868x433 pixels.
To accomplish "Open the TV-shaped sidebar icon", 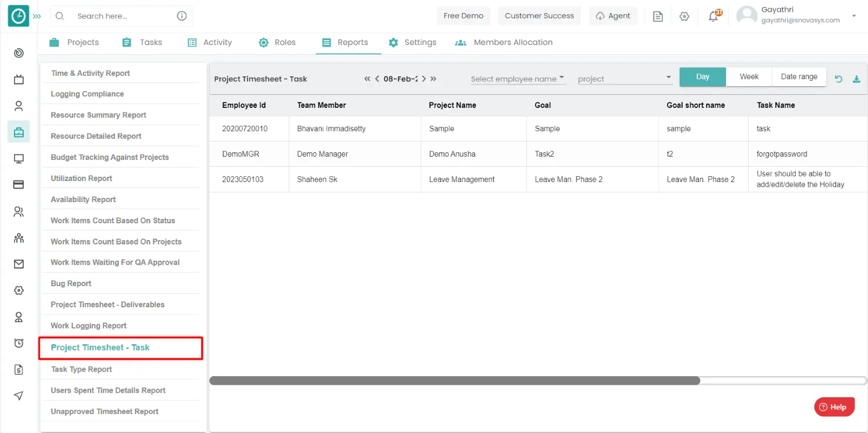I will pyautogui.click(x=18, y=80).
